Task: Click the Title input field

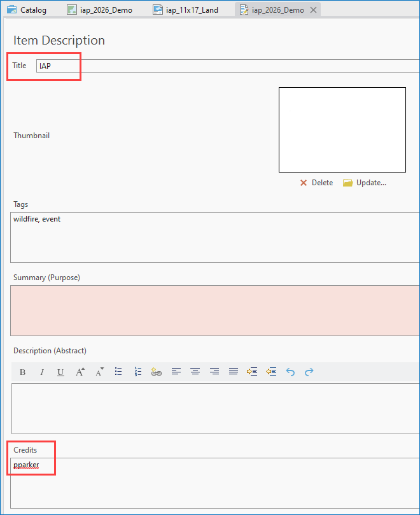Action: tap(223, 66)
